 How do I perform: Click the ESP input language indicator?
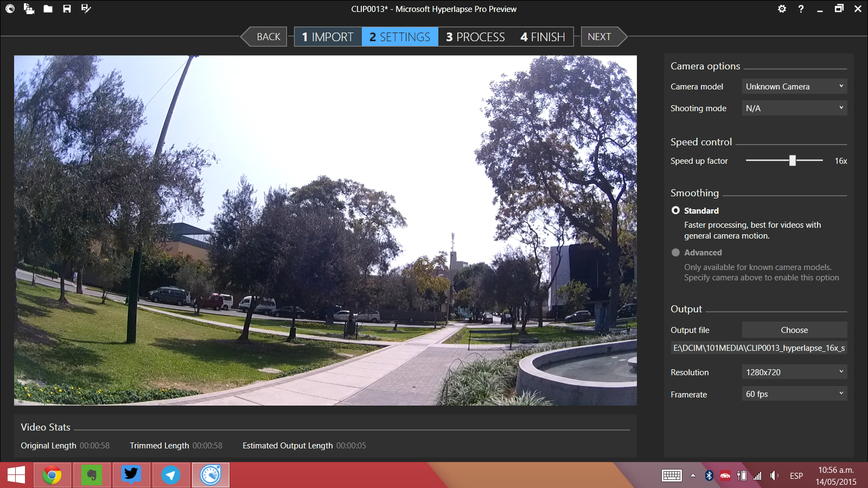point(796,476)
